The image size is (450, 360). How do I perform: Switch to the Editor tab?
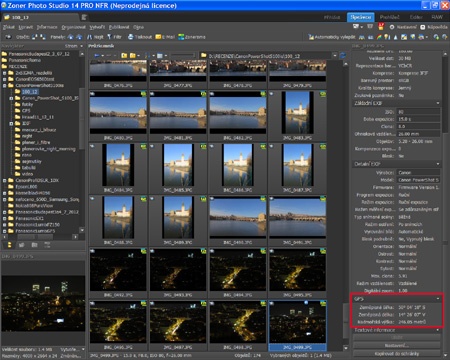416,17
